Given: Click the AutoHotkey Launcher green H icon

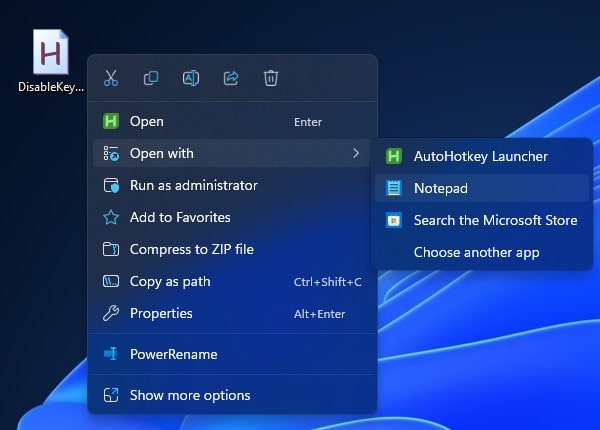Looking at the screenshot, I should coord(394,156).
